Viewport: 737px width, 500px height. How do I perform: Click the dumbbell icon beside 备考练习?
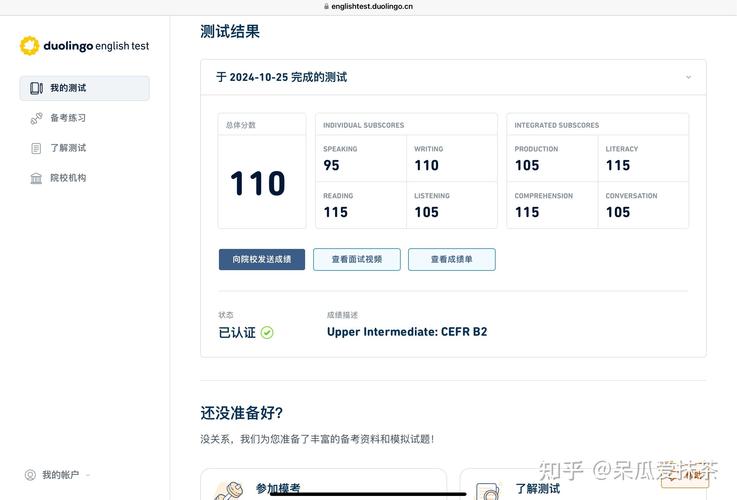coord(36,118)
